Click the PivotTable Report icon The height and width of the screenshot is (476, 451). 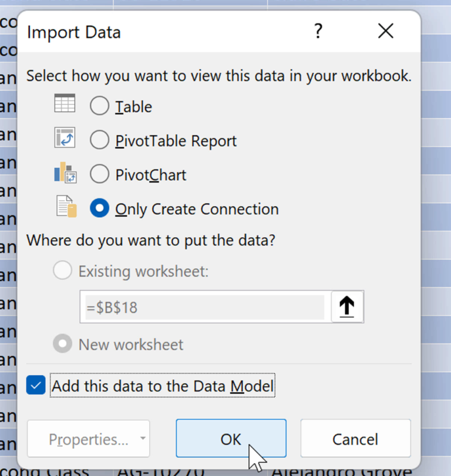click(x=65, y=137)
